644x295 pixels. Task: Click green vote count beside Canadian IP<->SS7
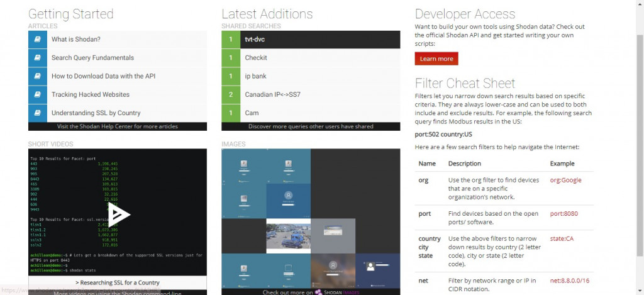pos(231,94)
